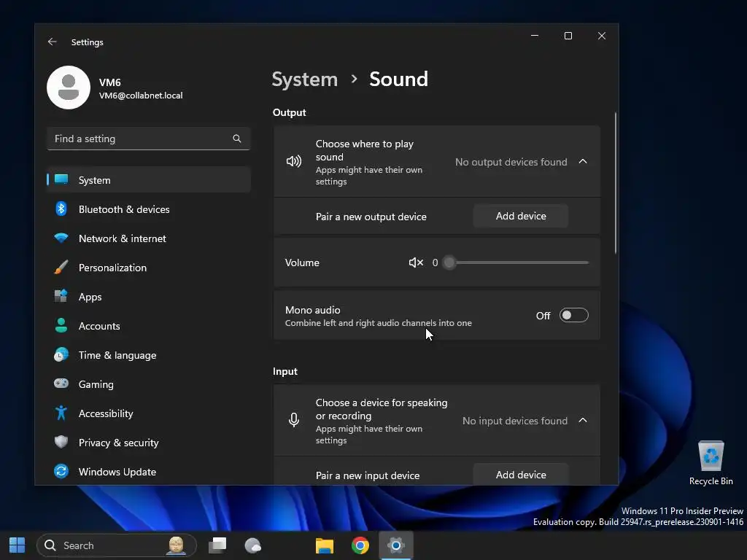The height and width of the screenshot is (560, 747).
Task: Click the Personalization paintbrush icon
Action: (61, 267)
